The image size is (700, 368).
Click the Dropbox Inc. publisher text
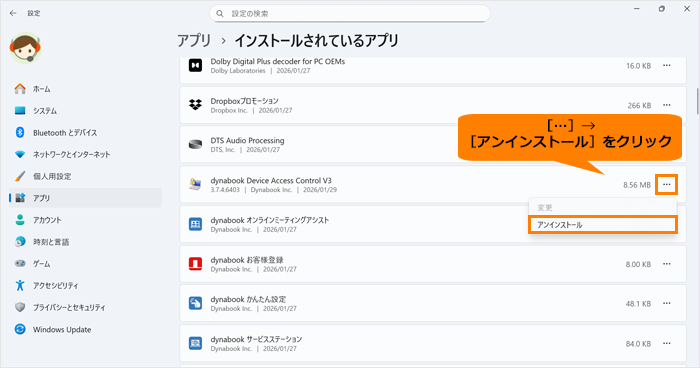[x=229, y=110]
